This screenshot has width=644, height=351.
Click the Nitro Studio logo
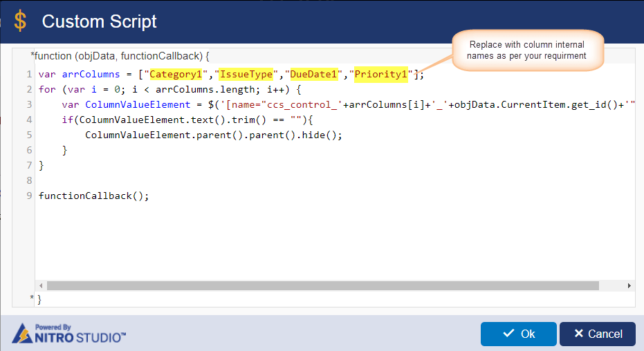tap(68, 333)
